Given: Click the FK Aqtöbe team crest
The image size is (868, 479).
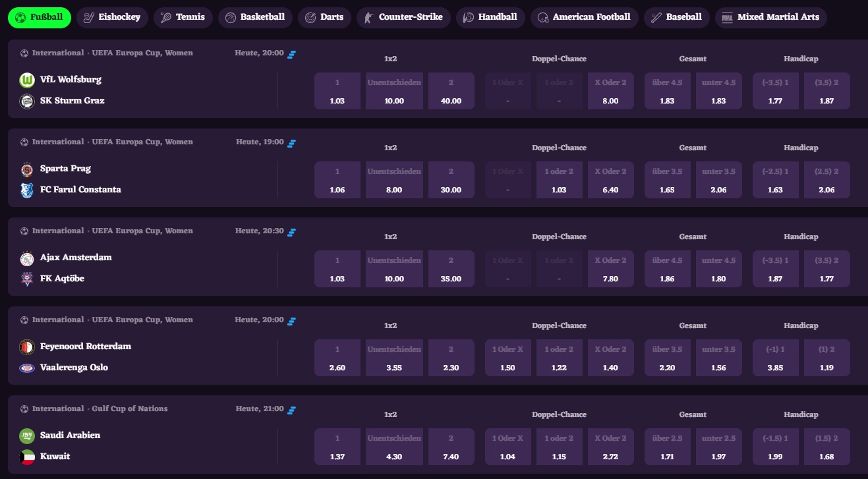Looking at the screenshot, I should [x=27, y=279].
